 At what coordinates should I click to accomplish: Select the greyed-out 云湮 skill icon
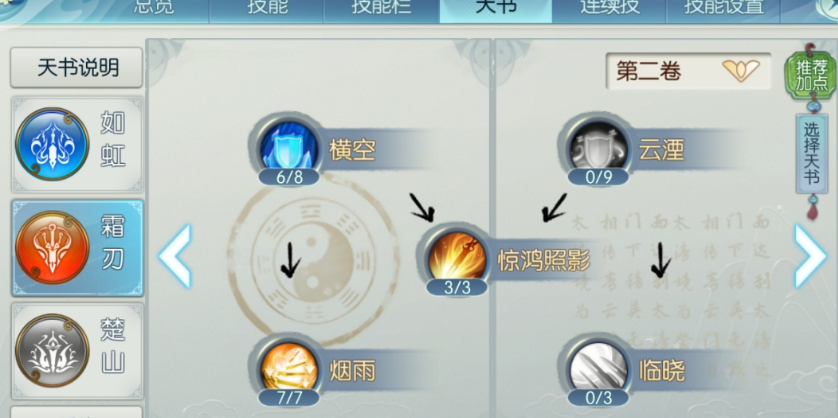(598, 146)
